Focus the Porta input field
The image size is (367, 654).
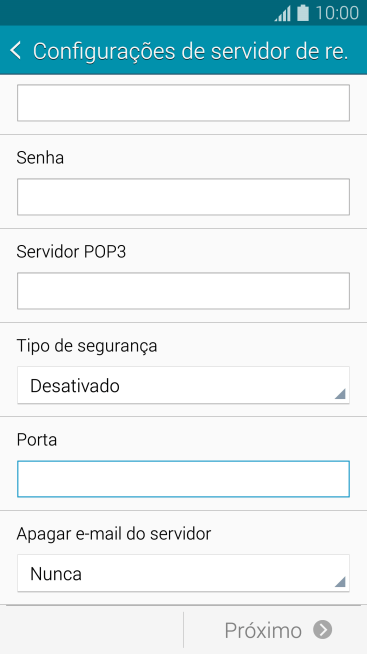click(183, 479)
